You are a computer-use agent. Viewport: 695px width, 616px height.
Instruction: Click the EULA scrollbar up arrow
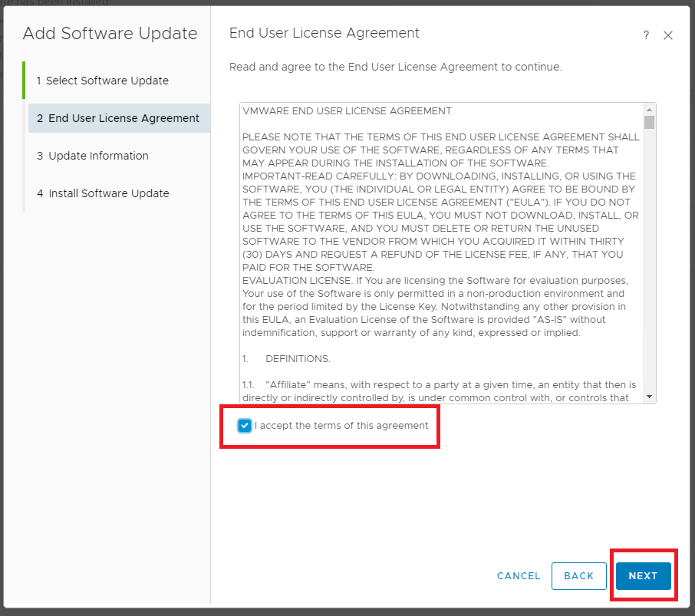pos(650,110)
